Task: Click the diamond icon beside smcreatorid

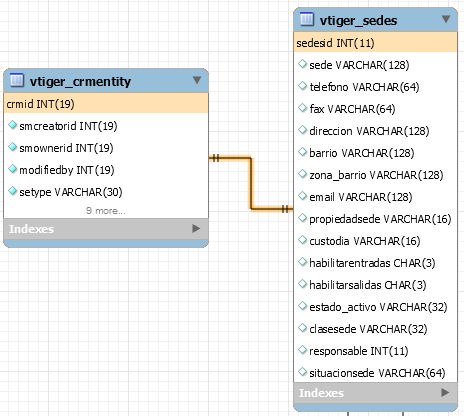Action: tap(12, 125)
